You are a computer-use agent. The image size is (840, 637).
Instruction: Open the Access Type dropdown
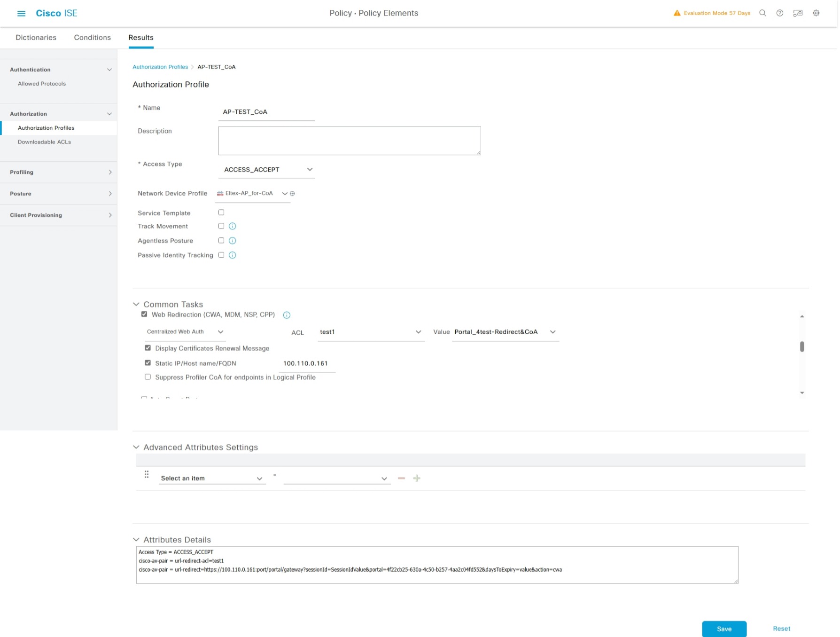(x=266, y=170)
